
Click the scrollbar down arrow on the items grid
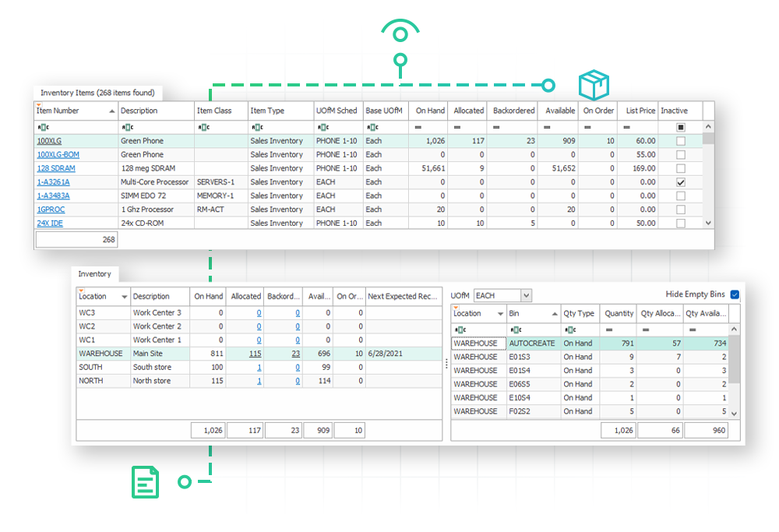[x=707, y=223]
